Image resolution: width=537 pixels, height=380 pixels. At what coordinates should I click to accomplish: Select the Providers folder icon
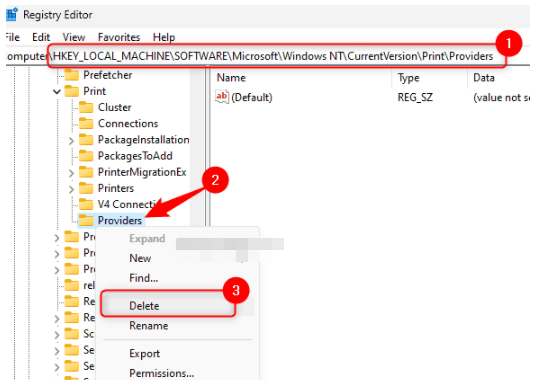point(86,220)
